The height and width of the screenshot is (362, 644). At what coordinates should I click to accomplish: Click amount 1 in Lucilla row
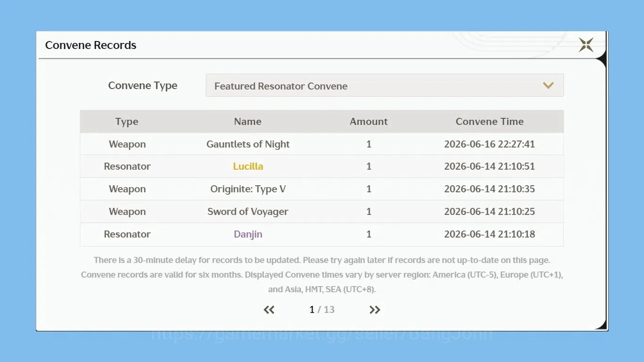tap(369, 166)
